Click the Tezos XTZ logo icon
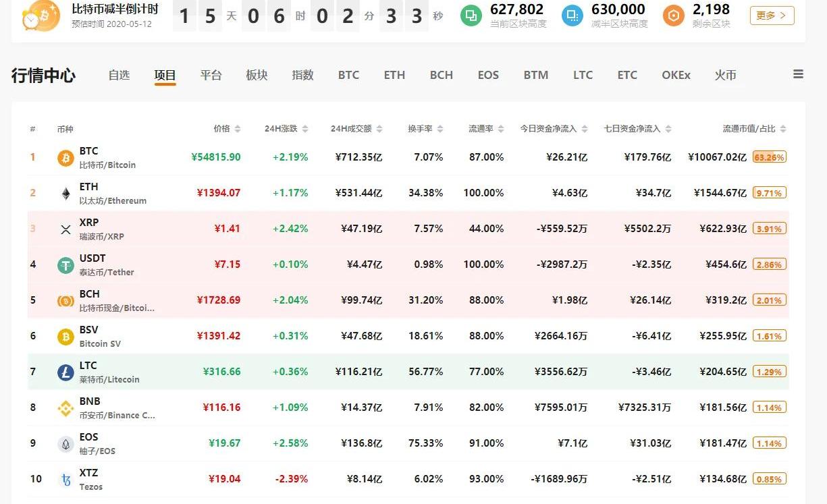Screen dimensions: 827x504 coord(65,479)
